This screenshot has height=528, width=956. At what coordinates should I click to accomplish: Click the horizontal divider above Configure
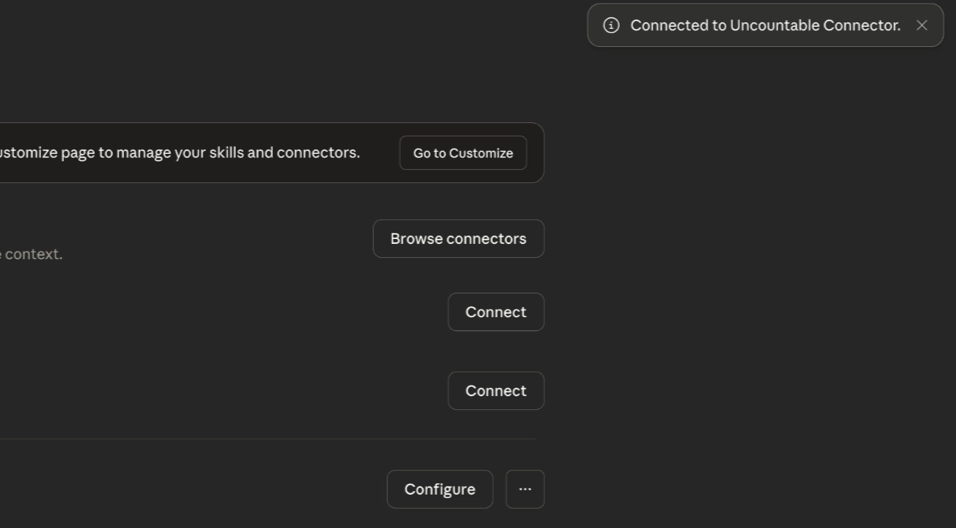[268, 438]
